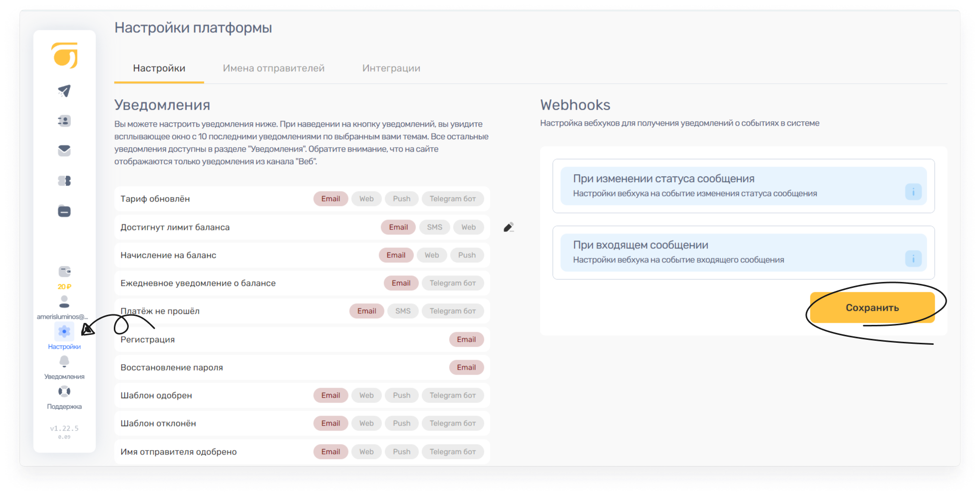The width and height of the screenshot is (980, 496).
Task: Click the v1.22.5 version text
Action: [64, 429]
